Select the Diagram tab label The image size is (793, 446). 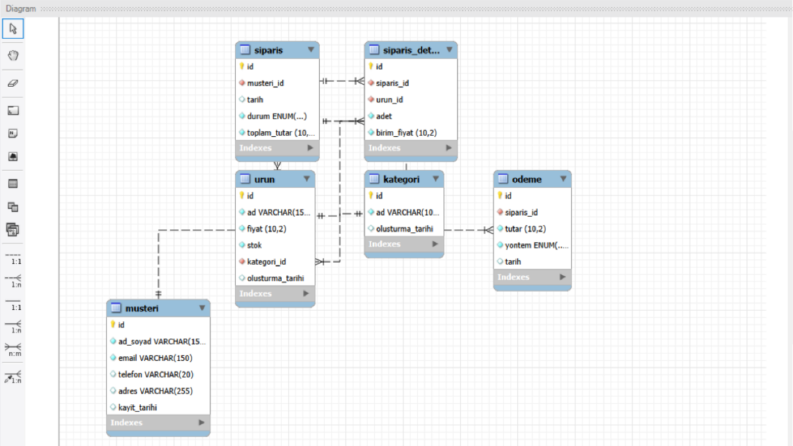point(21,9)
